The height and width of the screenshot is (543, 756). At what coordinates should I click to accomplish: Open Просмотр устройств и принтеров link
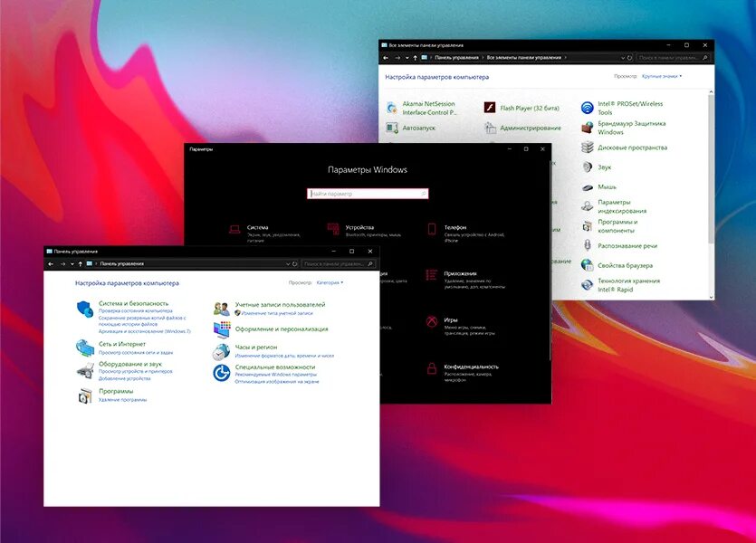click(x=135, y=371)
